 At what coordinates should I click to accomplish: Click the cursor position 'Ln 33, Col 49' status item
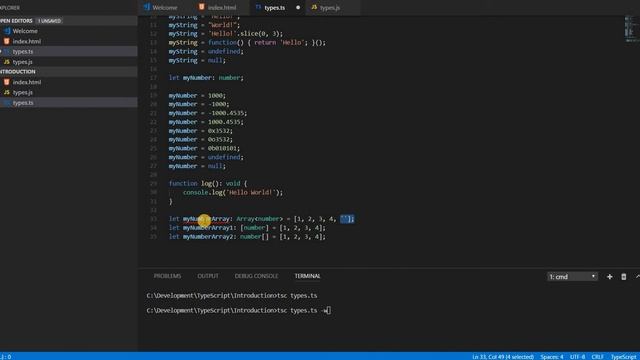click(503, 357)
